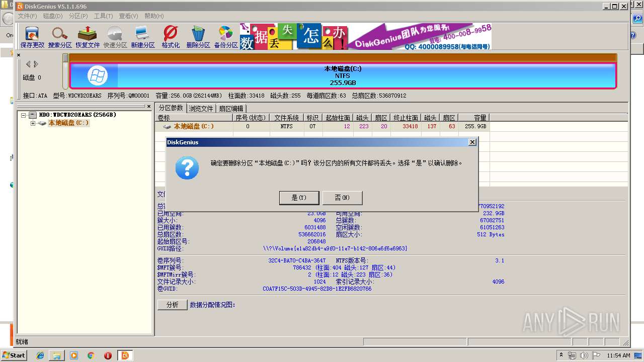Click the 文件系统 column header
The height and width of the screenshot is (362, 644).
[x=286, y=118]
